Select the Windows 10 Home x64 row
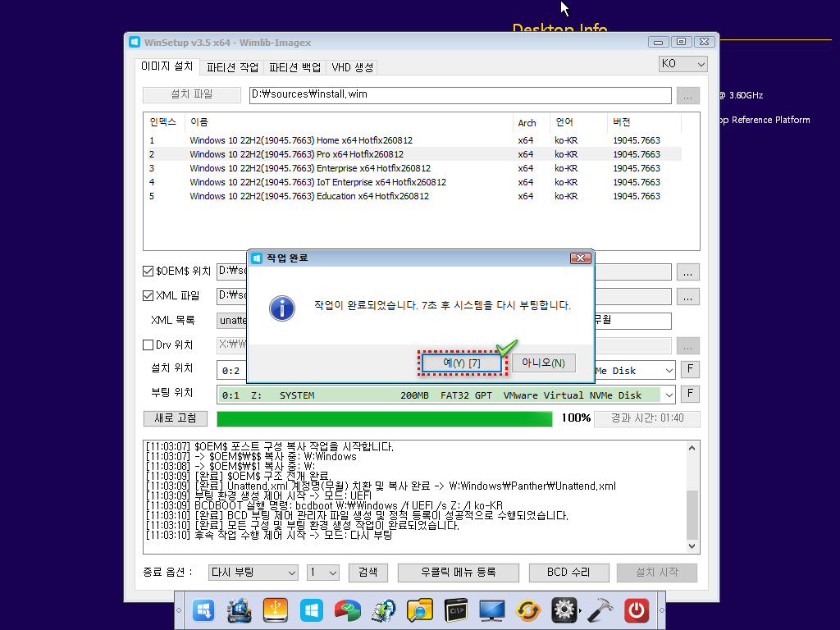Viewport: 840px width, 630px height. (414, 140)
